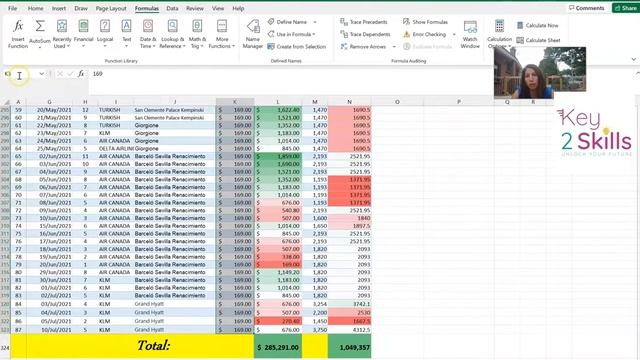The width and height of the screenshot is (640, 360).
Task: Open Date & Time functions
Action: tap(148, 34)
